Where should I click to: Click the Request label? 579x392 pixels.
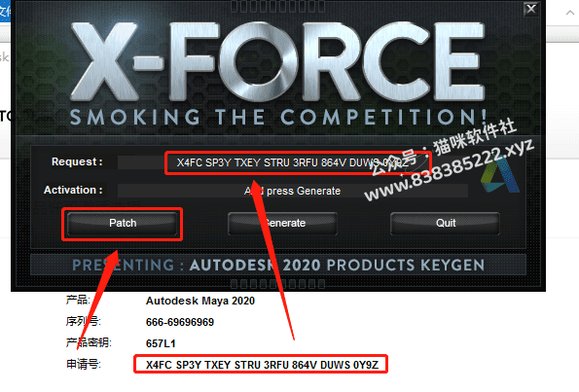click(77, 162)
